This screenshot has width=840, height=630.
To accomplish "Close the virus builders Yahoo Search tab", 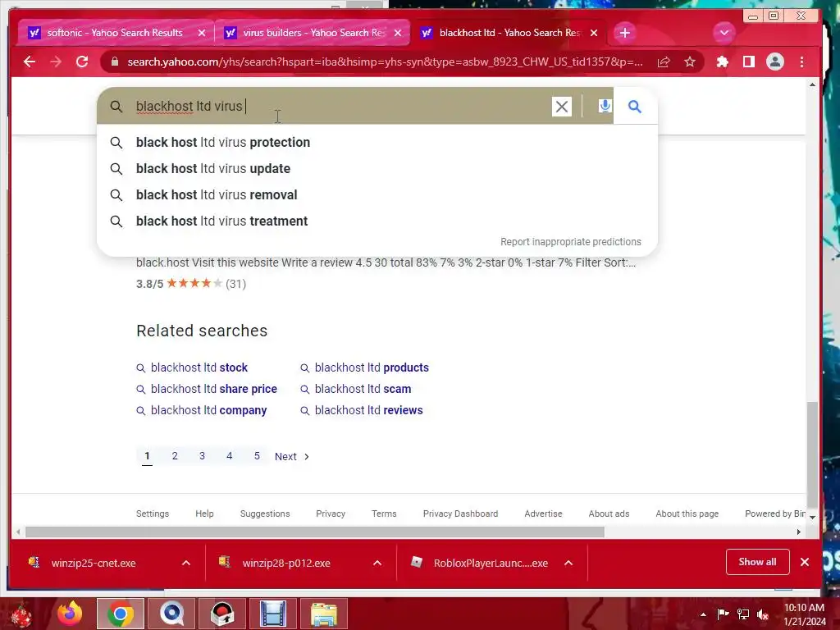I will pos(398,33).
